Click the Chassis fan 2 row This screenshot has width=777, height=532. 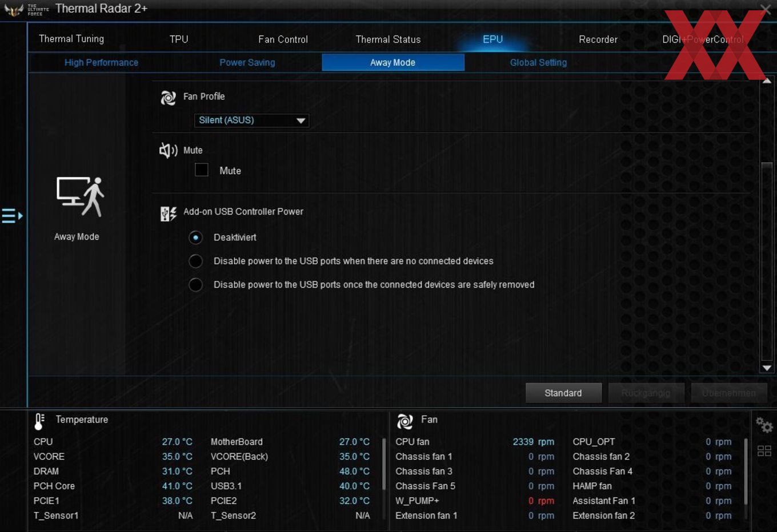click(652, 457)
